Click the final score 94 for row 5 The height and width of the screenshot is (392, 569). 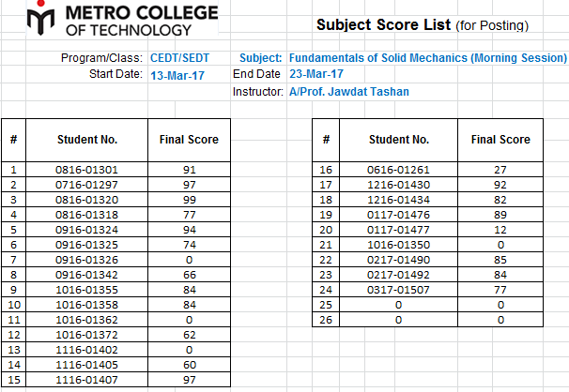190,230
